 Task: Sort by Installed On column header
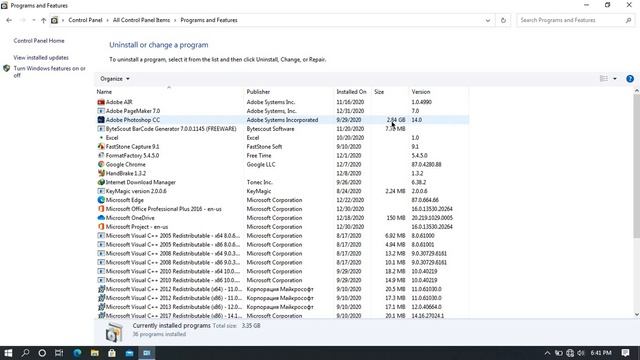[x=351, y=92]
